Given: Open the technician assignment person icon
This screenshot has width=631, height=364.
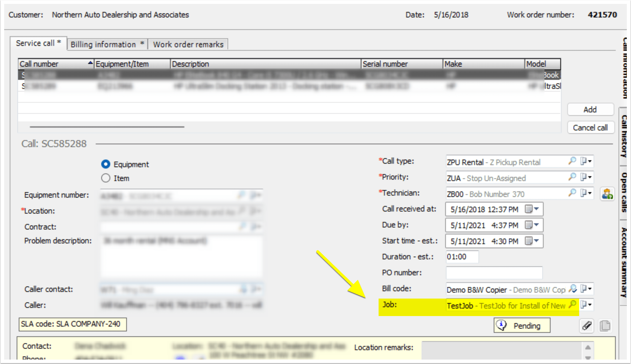Looking at the screenshot, I should coord(607,194).
